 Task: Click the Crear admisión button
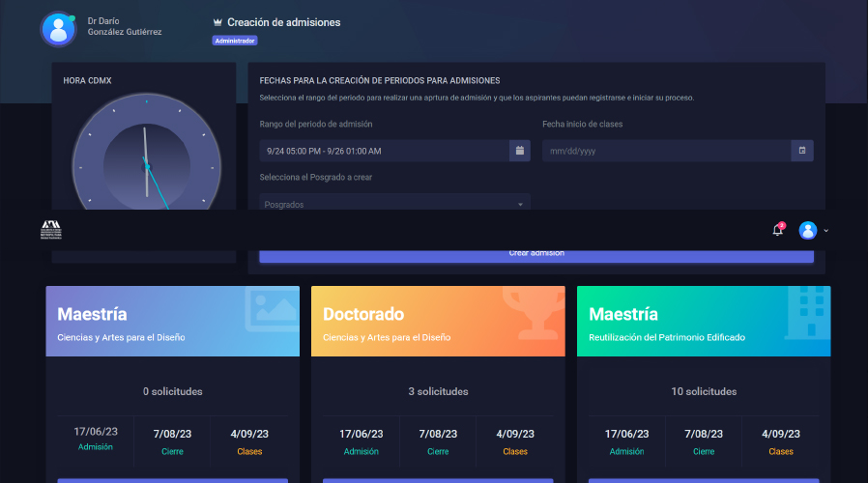point(536,254)
